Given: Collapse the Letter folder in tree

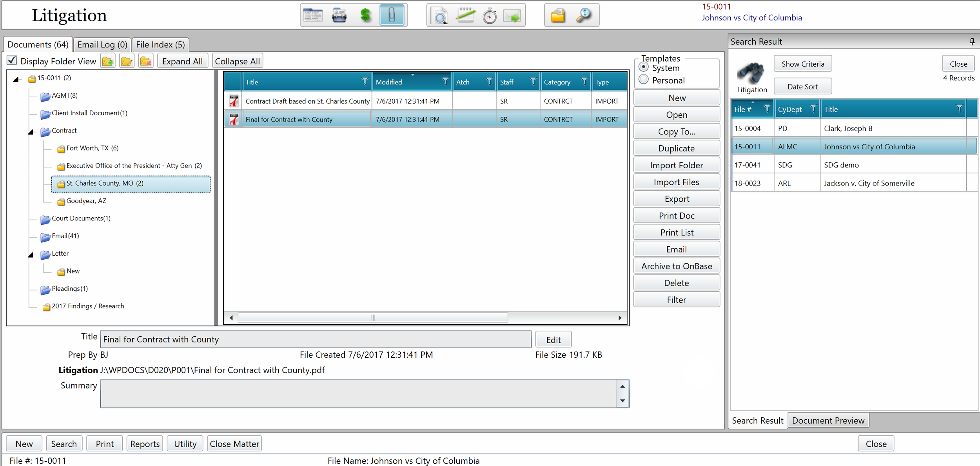Looking at the screenshot, I should (x=31, y=255).
